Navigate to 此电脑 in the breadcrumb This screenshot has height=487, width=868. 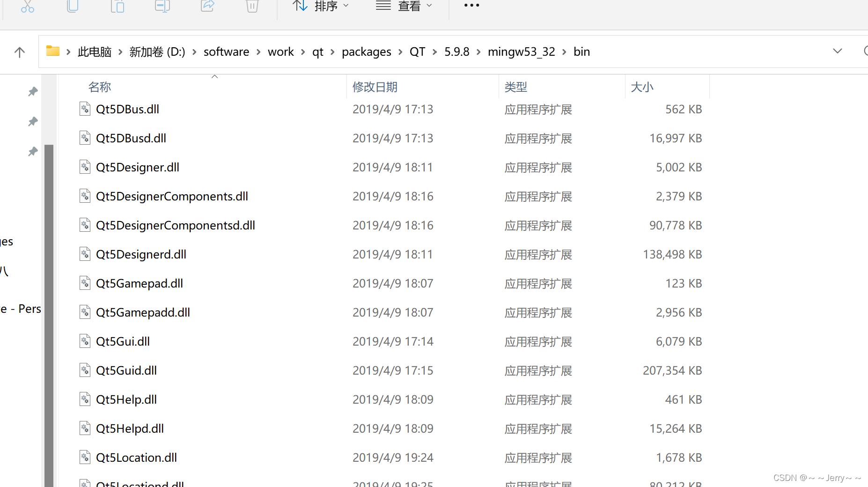[x=95, y=52]
